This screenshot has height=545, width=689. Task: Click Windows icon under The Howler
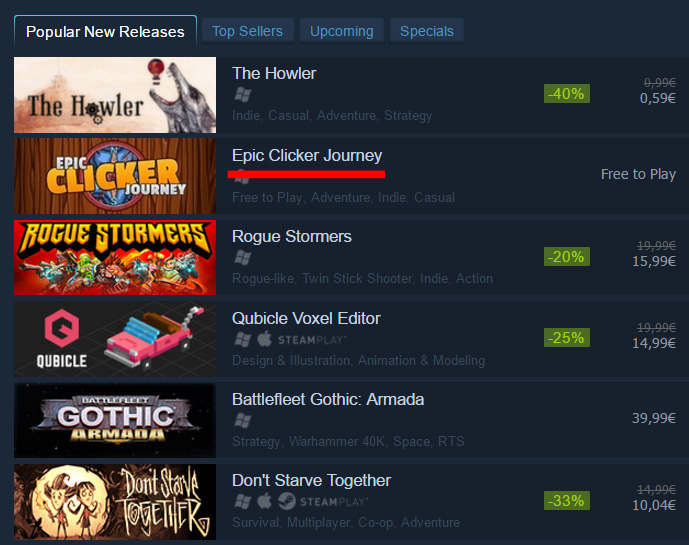243,94
